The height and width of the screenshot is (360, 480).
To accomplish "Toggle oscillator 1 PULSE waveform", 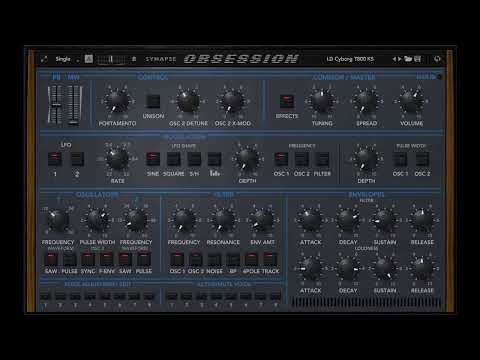I will [69, 259].
